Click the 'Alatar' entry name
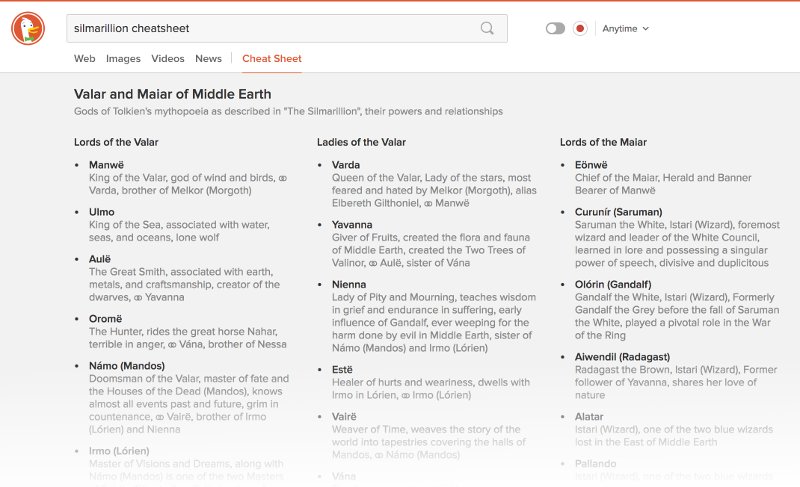The image size is (800, 487). (589, 417)
